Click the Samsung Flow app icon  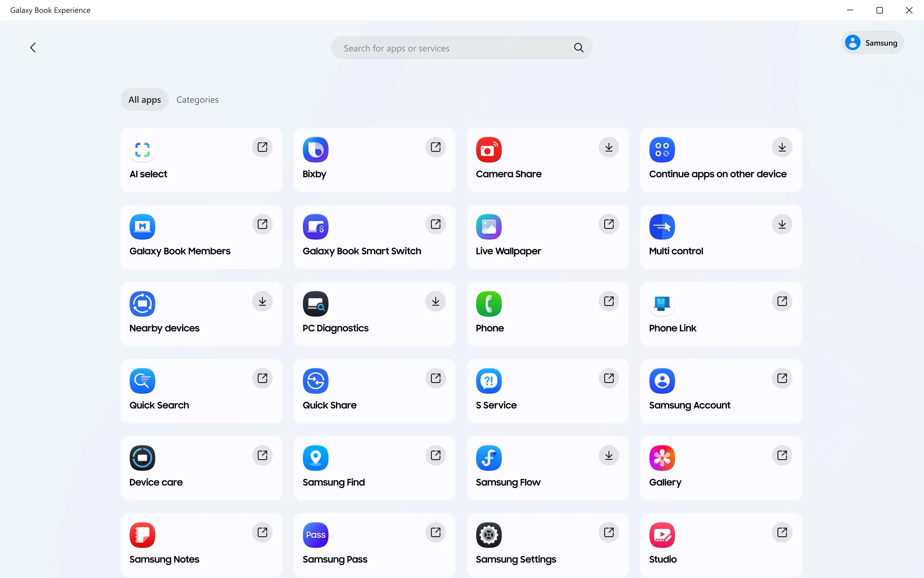(x=489, y=458)
